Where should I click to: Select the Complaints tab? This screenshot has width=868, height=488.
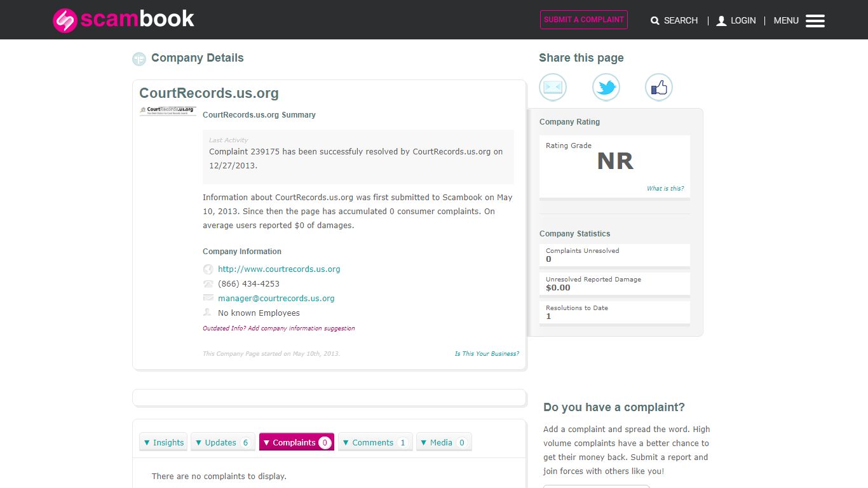[297, 442]
